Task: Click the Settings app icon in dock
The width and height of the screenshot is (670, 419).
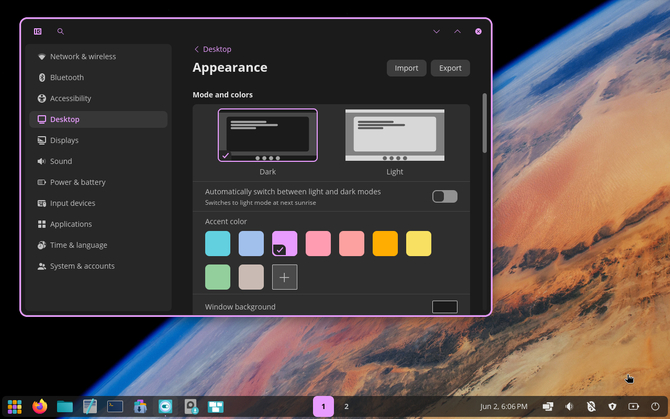Action: click(x=165, y=406)
